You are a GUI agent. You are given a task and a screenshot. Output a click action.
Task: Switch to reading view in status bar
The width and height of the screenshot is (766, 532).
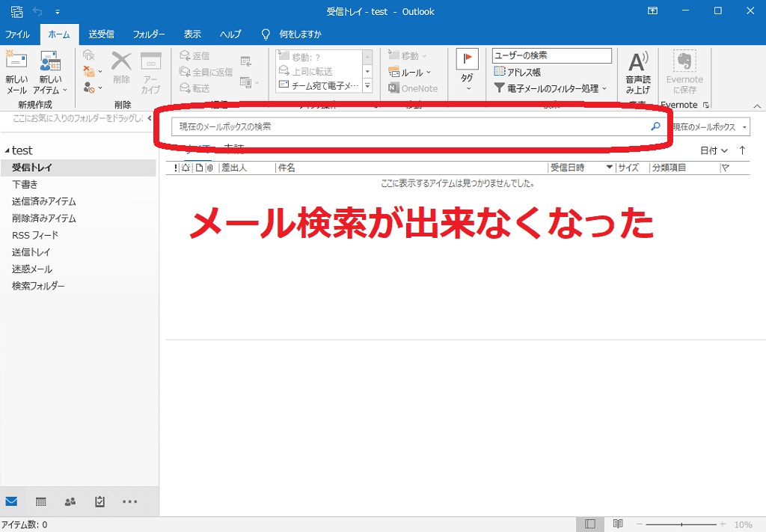click(x=618, y=525)
